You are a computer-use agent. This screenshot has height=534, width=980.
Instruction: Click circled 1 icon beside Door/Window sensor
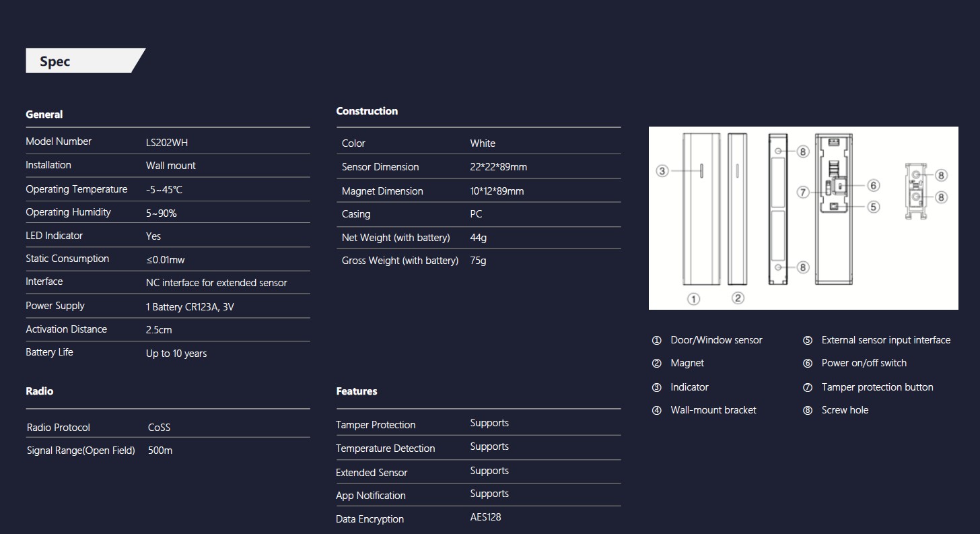pos(657,341)
